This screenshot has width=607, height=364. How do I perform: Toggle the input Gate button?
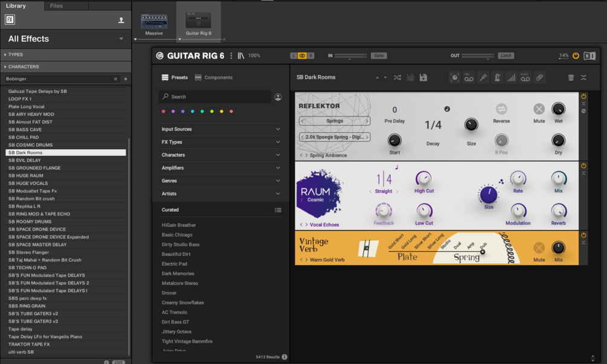[379, 56]
